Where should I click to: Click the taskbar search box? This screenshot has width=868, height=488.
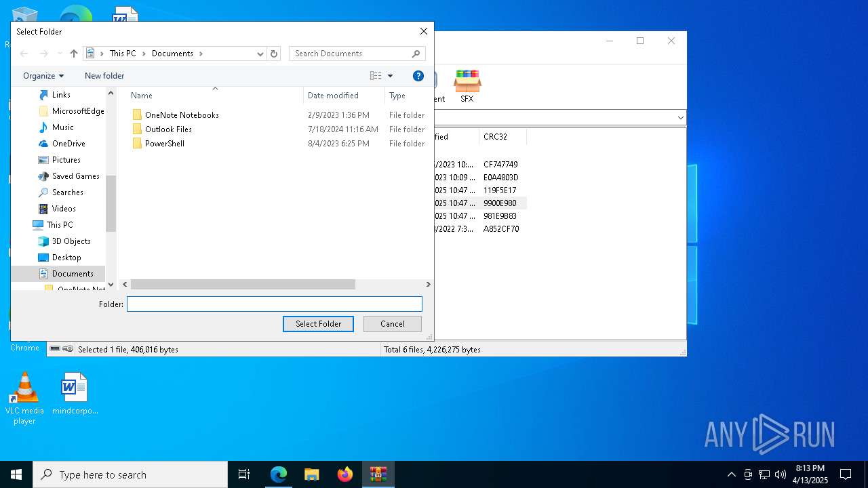click(130, 474)
